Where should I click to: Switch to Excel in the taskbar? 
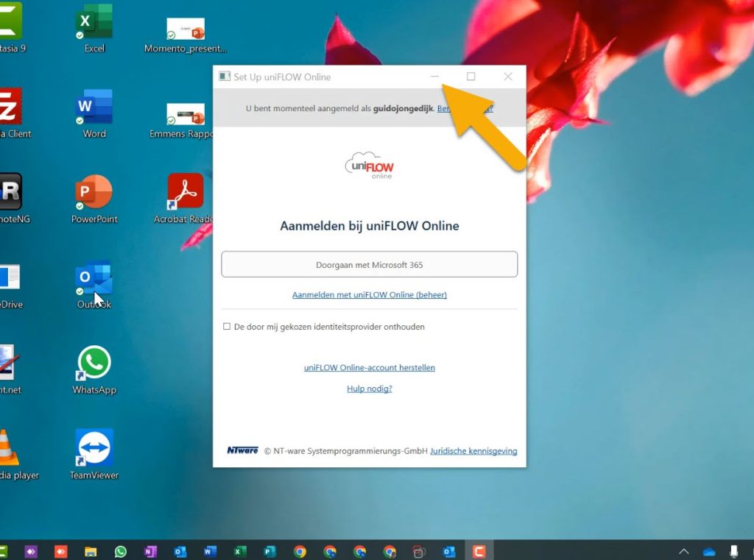[x=239, y=551]
